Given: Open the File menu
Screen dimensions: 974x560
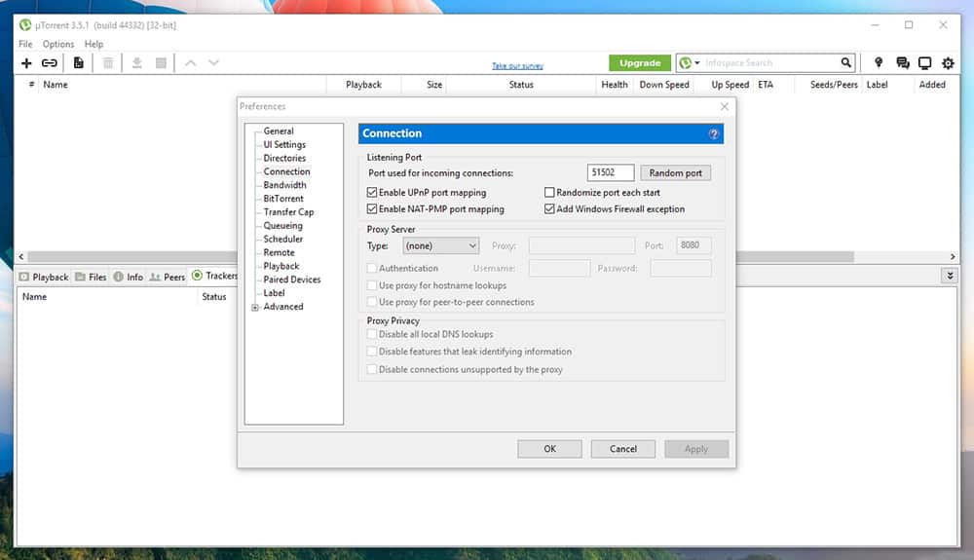Looking at the screenshot, I should click(x=25, y=44).
